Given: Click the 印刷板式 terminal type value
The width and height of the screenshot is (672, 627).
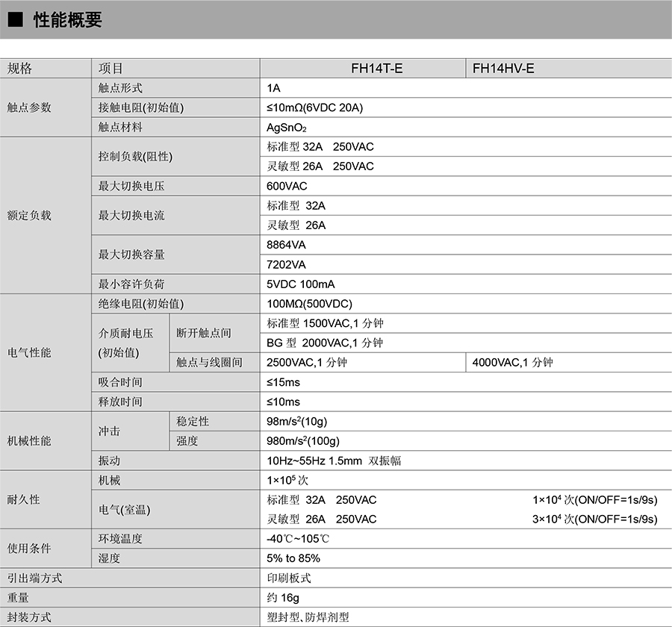Looking at the screenshot, I should tap(289, 578).
